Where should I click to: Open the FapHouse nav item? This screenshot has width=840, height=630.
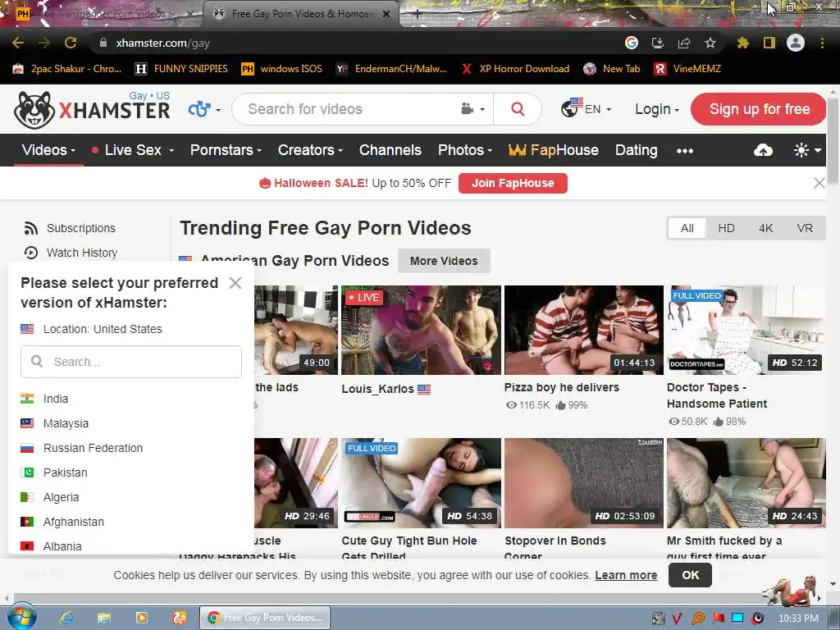pos(554,151)
